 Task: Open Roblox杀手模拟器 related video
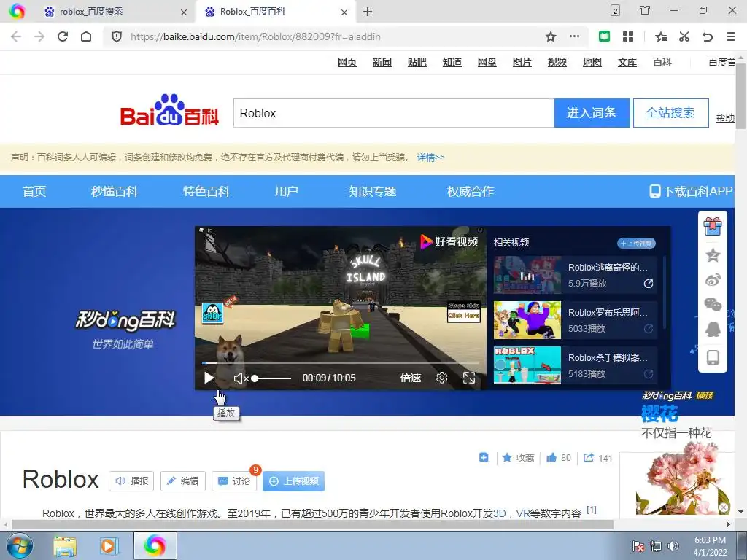coord(575,365)
